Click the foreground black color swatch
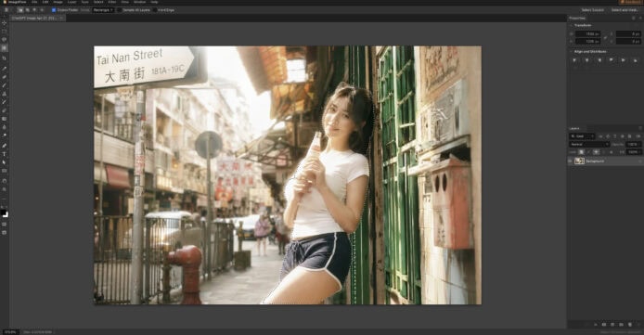This screenshot has height=335, width=644. click(3, 213)
